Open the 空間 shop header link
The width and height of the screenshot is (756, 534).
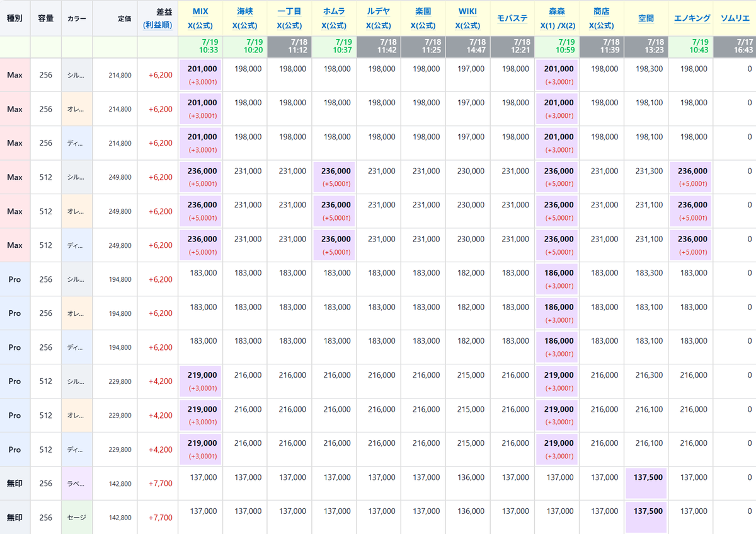[x=646, y=18]
